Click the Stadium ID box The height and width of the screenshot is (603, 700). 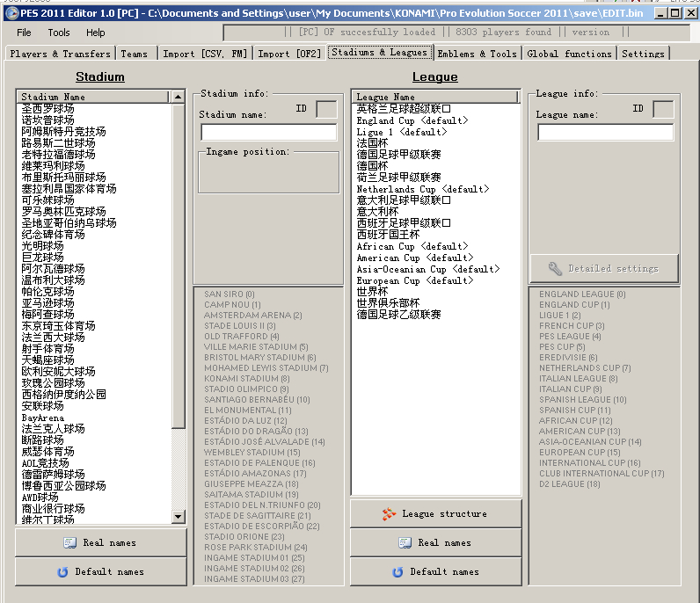[326, 109]
